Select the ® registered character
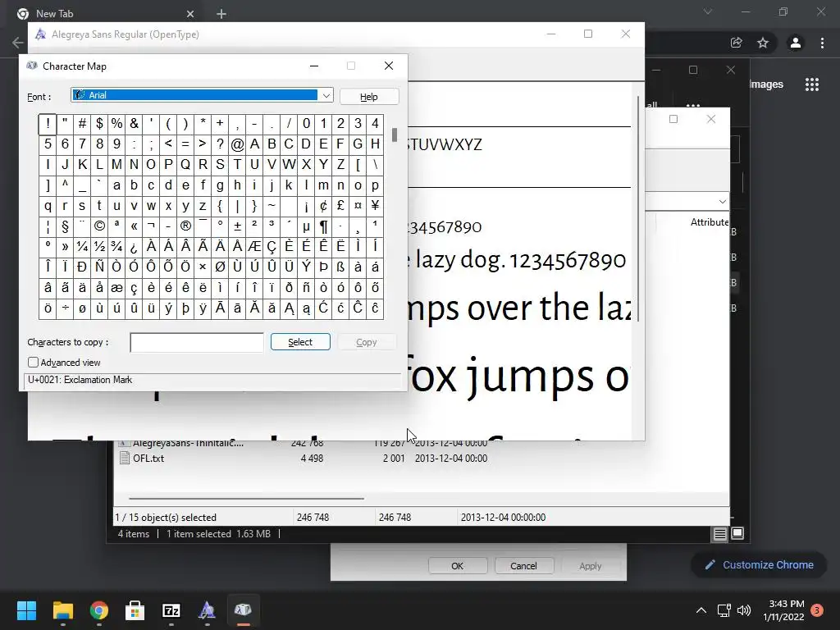 click(x=185, y=226)
